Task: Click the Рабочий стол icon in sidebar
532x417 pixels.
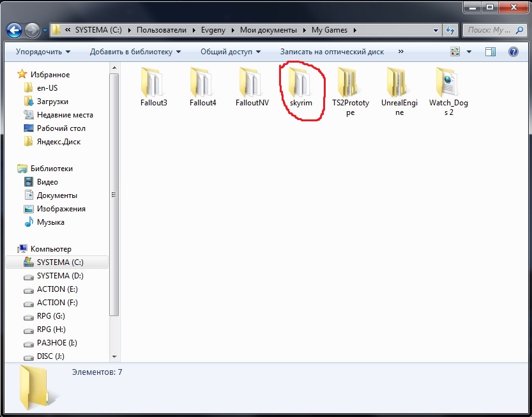Action: 29,128
